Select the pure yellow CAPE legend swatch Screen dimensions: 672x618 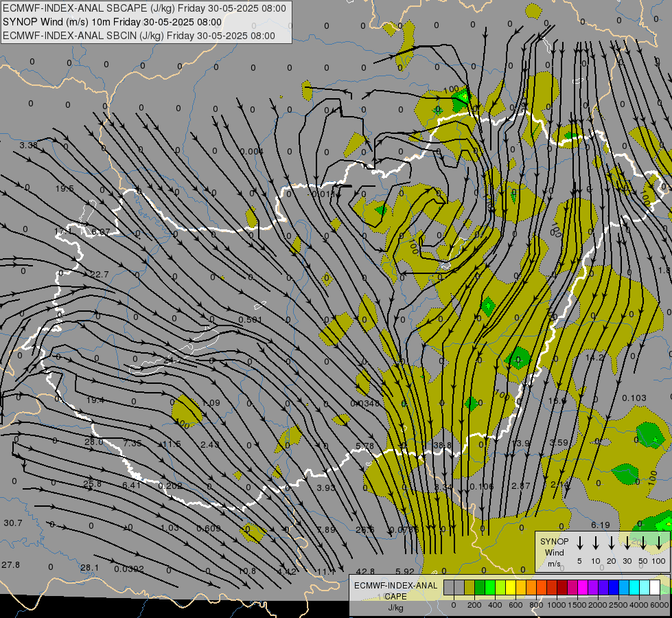(x=511, y=588)
